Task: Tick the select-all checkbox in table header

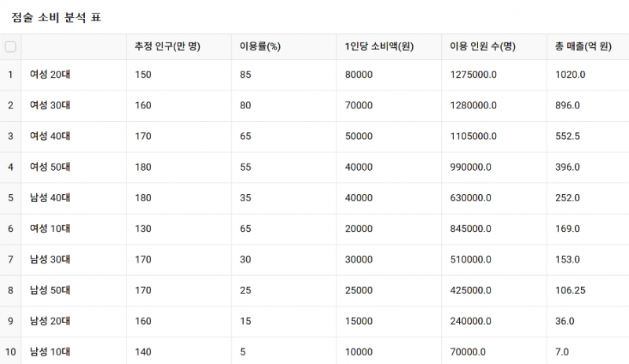Action: pyautogui.click(x=10, y=46)
